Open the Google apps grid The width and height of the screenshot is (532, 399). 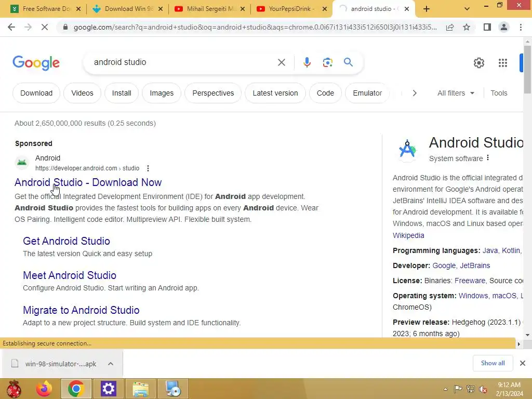click(503, 63)
